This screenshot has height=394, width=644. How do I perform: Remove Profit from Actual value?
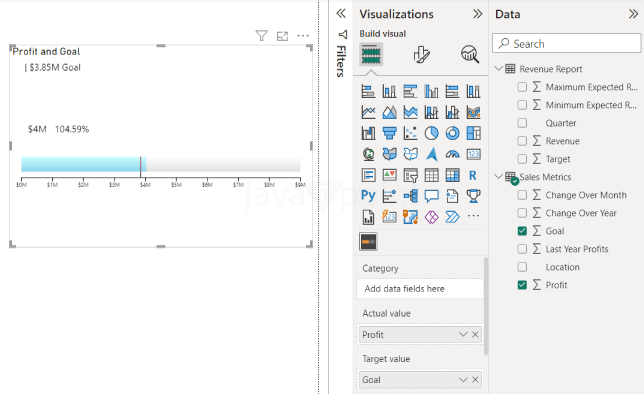(x=475, y=334)
